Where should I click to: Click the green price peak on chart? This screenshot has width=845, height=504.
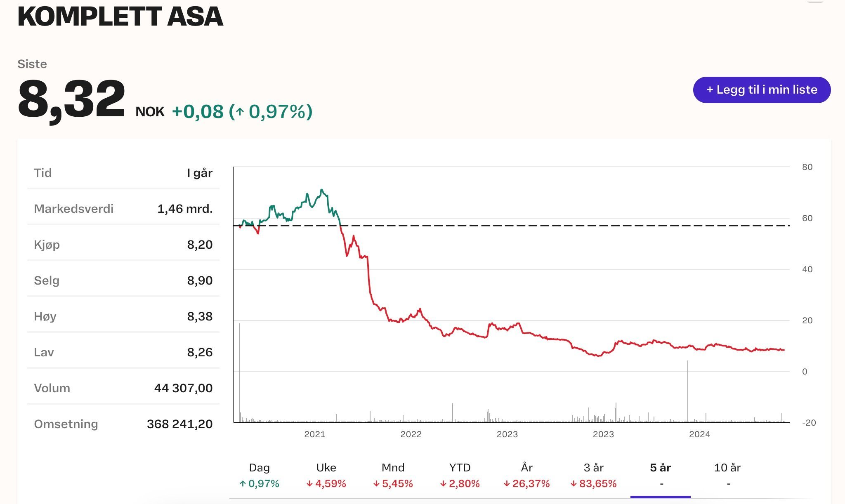[321, 190]
